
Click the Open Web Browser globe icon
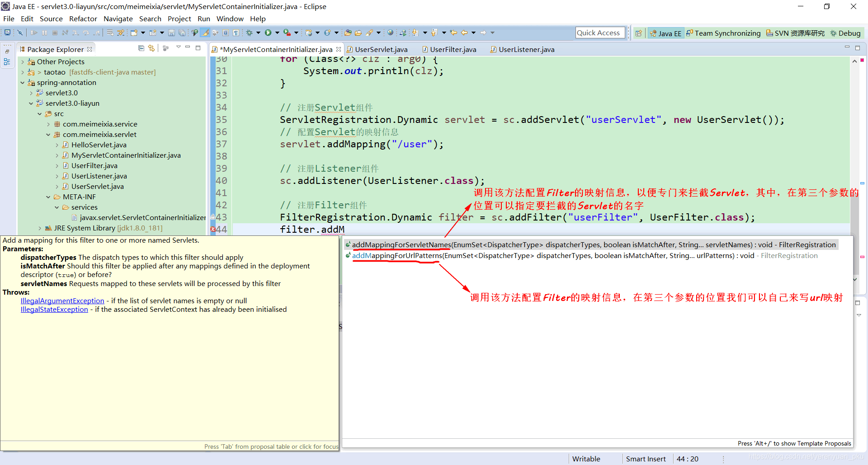[390, 33]
